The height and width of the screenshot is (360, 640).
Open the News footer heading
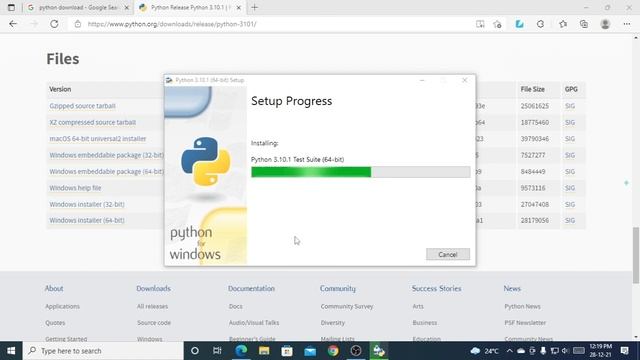[x=512, y=288]
